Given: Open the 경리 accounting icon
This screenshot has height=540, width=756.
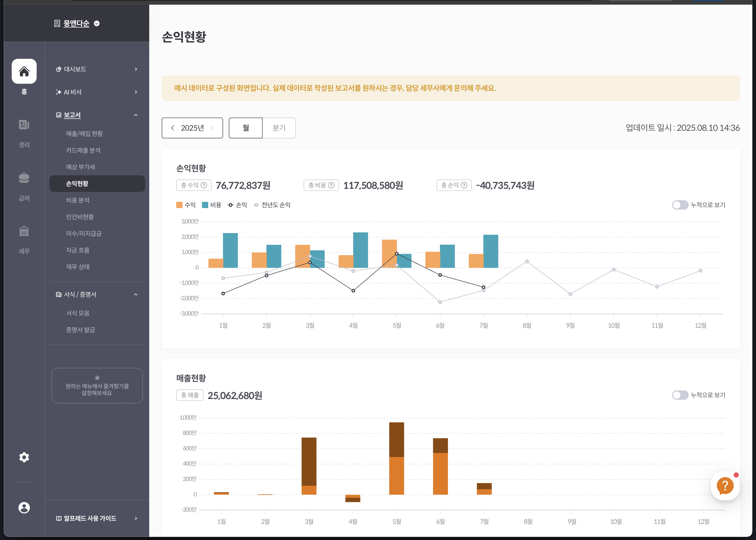Looking at the screenshot, I should point(24,125).
